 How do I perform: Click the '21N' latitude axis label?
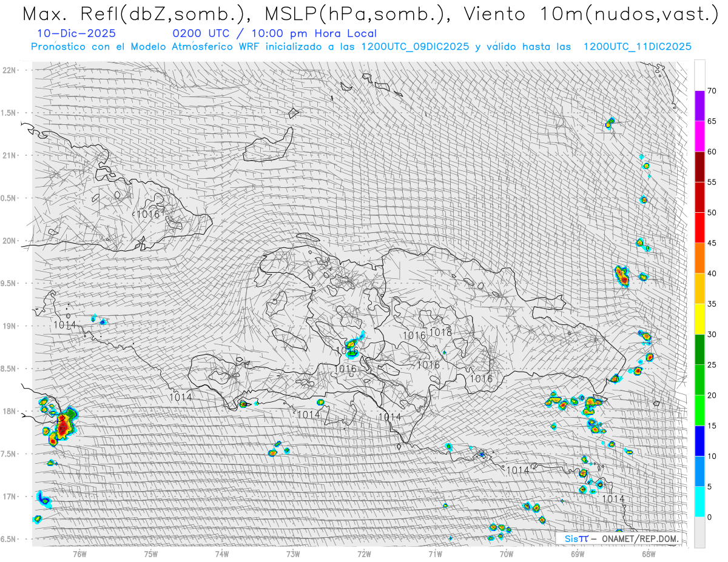[x=10, y=155]
